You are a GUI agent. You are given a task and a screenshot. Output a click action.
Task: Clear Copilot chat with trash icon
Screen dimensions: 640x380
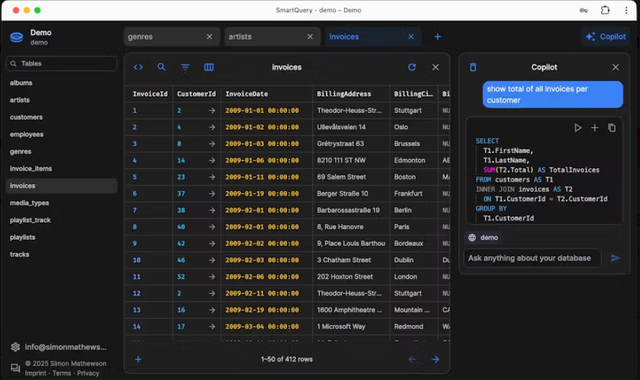[x=473, y=67]
